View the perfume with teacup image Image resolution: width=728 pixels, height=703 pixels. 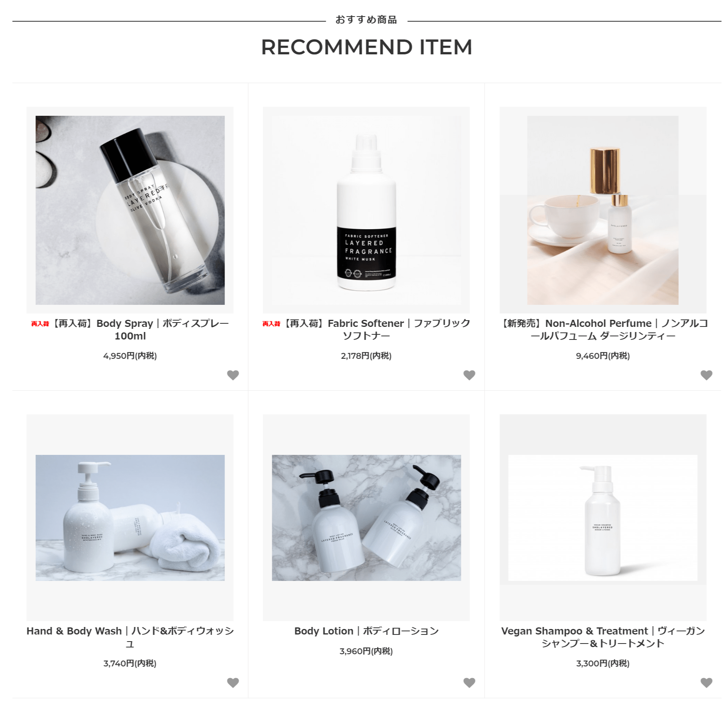[x=603, y=210]
